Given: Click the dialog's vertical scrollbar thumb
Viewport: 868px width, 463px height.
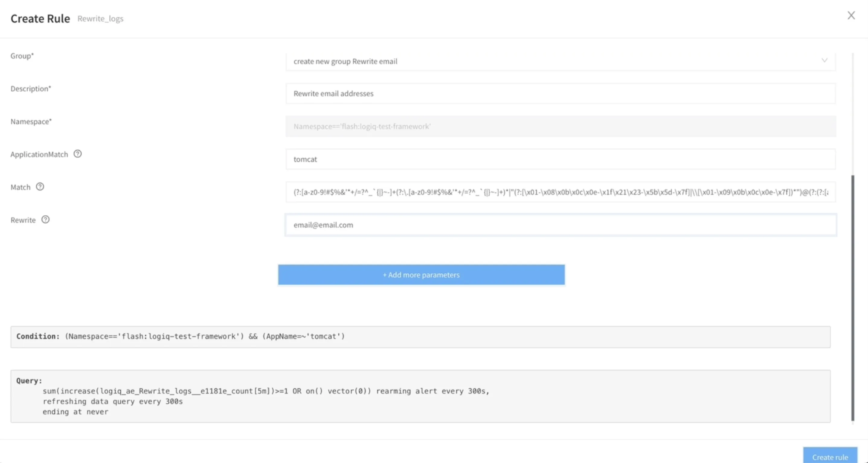Looking at the screenshot, I should click(x=853, y=298).
